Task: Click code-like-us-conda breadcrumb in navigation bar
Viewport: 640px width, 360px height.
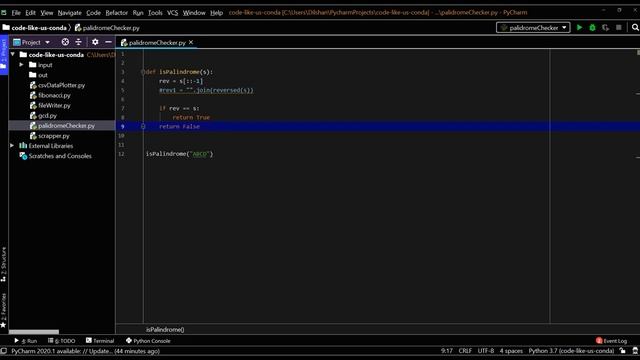Action: [39, 28]
